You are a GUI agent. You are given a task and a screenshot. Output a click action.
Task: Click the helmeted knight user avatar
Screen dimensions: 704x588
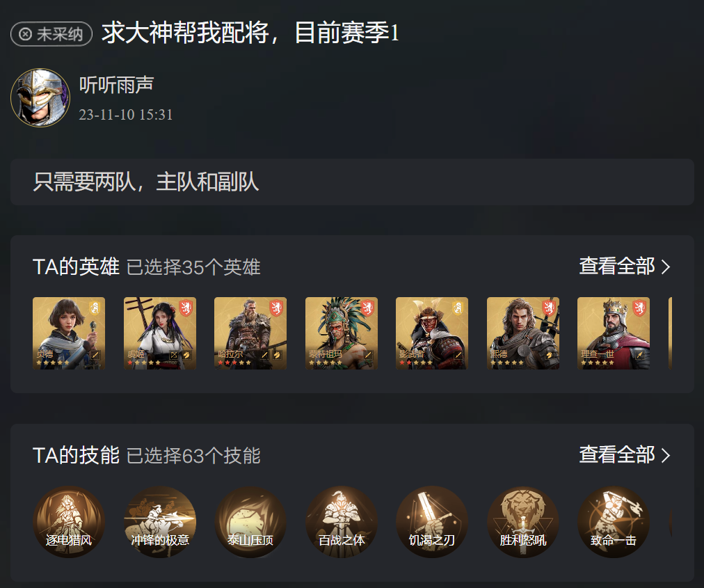click(x=40, y=97)
